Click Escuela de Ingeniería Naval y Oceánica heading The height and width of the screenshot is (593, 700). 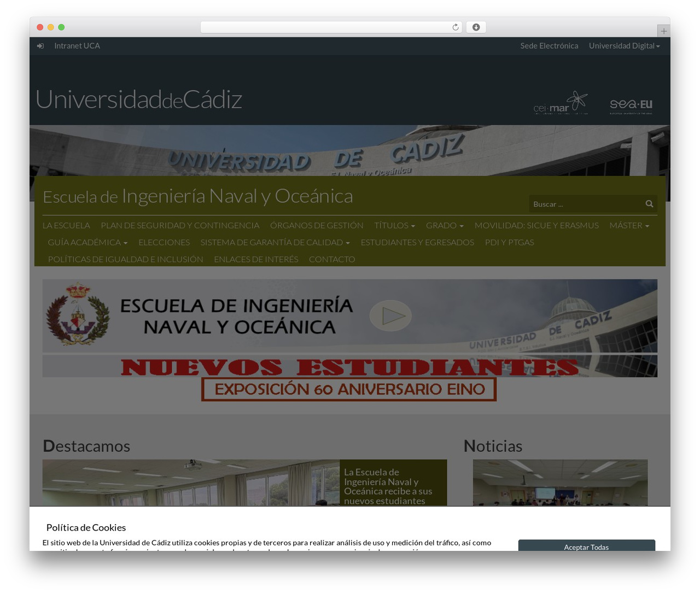click(x=197, y=196)
